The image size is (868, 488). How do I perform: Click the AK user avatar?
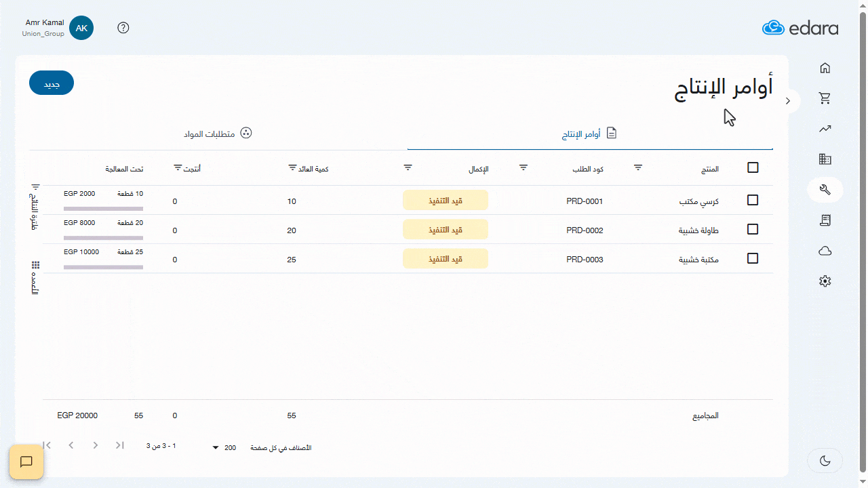(x=81, y=28)
